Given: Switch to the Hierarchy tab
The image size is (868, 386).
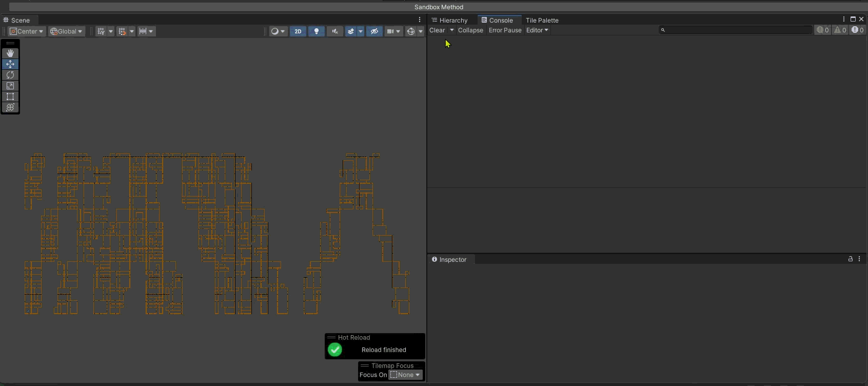Looking at the screenshot, I should pos(453,21).
